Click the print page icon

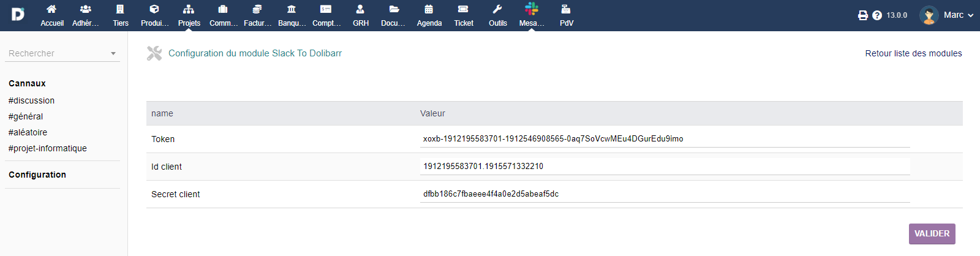(x=863, y=15)
